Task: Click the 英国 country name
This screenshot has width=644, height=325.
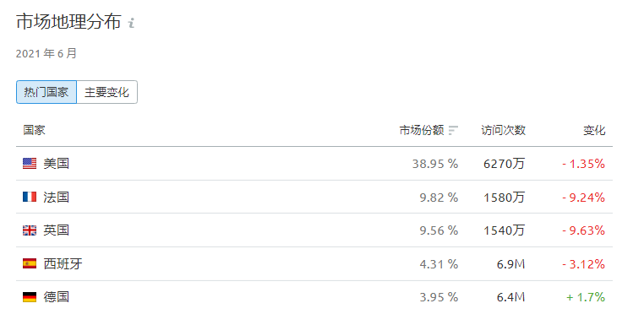Action: (57, 230)
